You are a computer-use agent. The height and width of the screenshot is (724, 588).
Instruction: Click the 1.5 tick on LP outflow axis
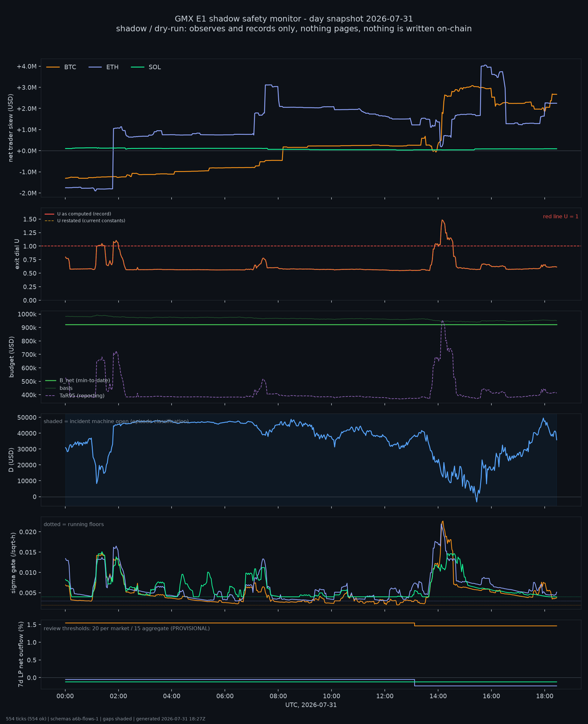[32, 625]
